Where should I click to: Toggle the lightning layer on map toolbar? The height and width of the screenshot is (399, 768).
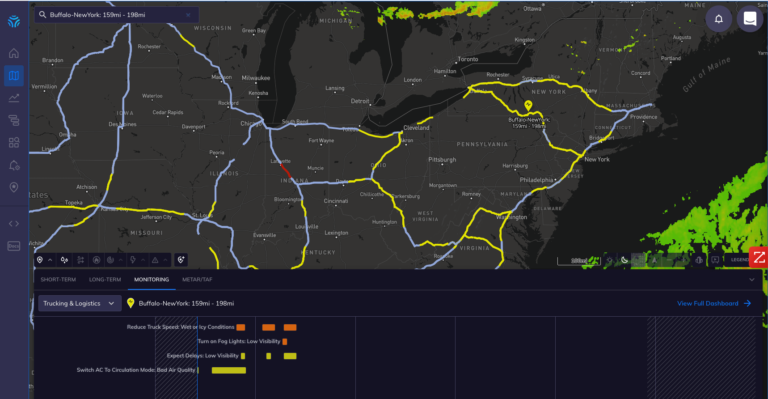(x=132, y=260)
